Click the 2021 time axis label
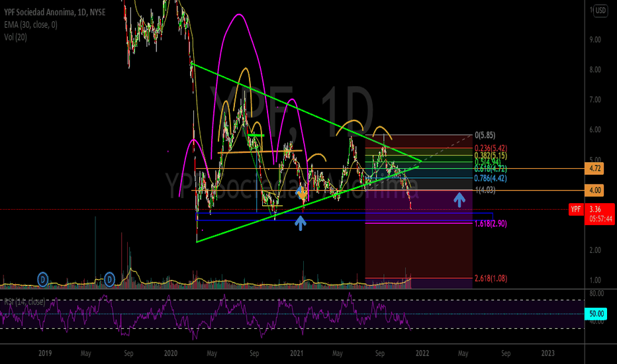617x364 pixels. 297,353
